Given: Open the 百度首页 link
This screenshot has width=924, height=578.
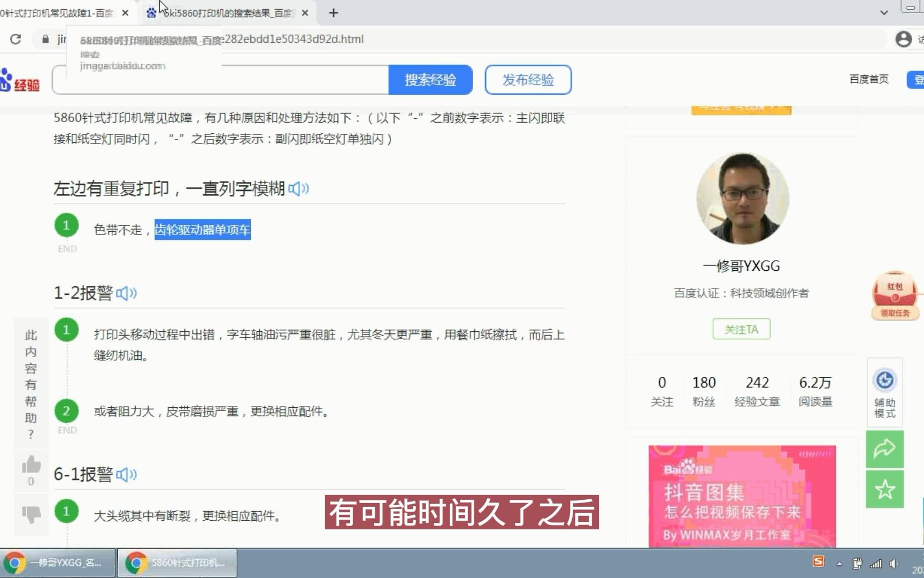Looking at the screenshot, I should [869, 79].
